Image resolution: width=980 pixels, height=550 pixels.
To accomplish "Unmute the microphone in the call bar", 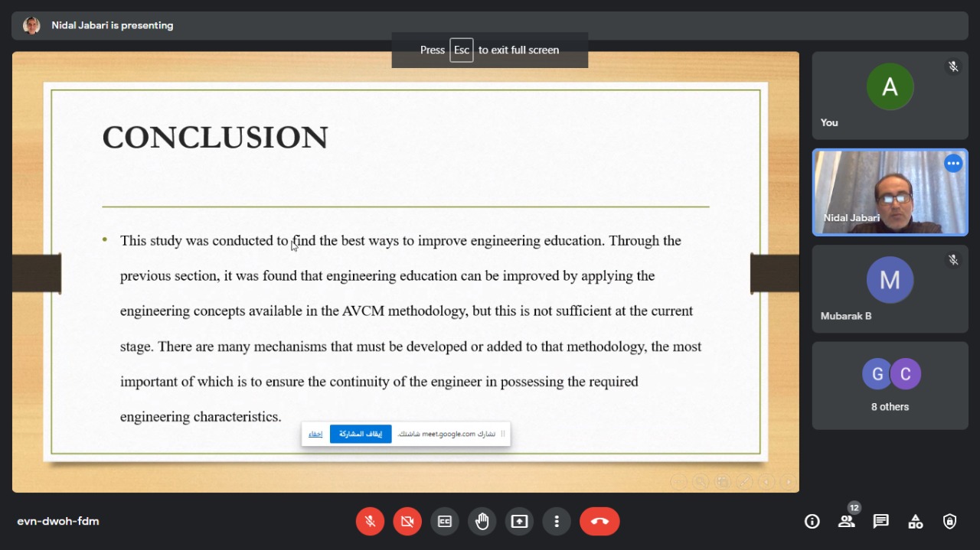I will coord(370,521).
